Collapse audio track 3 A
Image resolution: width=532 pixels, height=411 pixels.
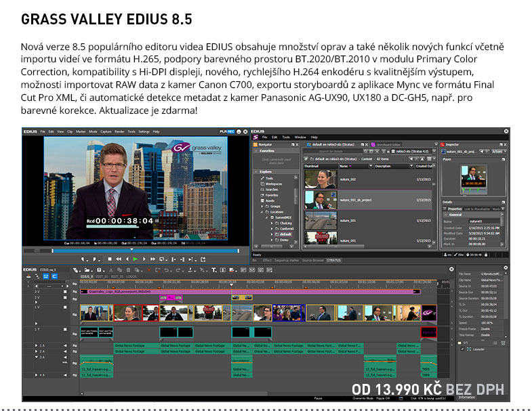pyautogui.click(x=37, y=357)
